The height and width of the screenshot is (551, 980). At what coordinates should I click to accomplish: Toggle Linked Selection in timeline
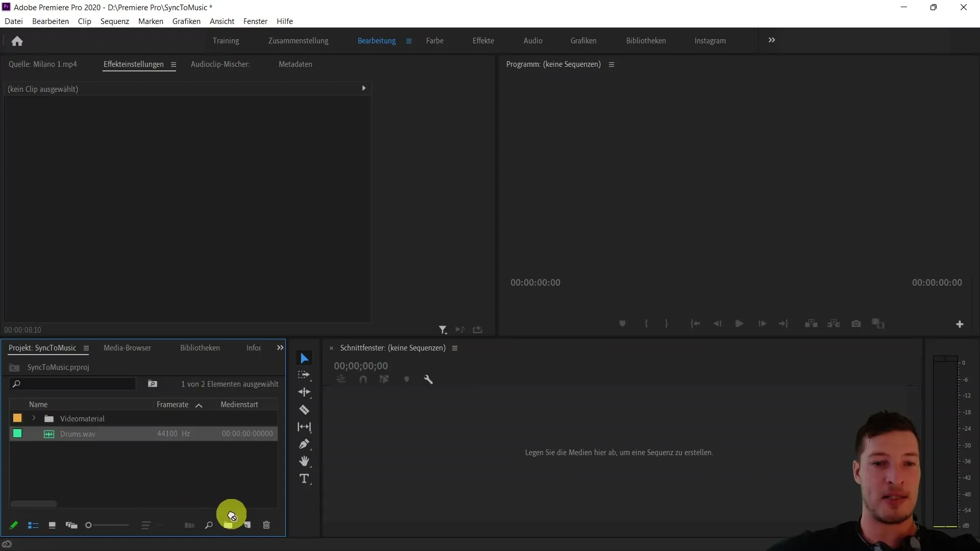pos(384,380)
